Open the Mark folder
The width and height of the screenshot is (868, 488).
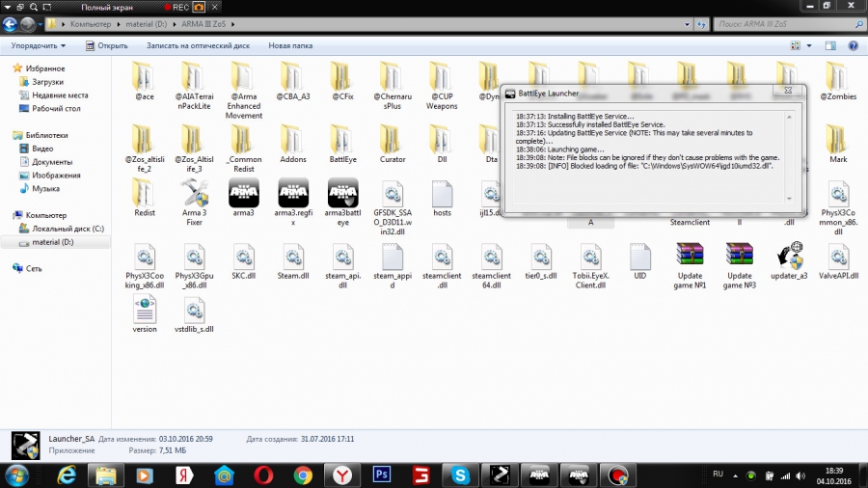click(x=838, y=145)
